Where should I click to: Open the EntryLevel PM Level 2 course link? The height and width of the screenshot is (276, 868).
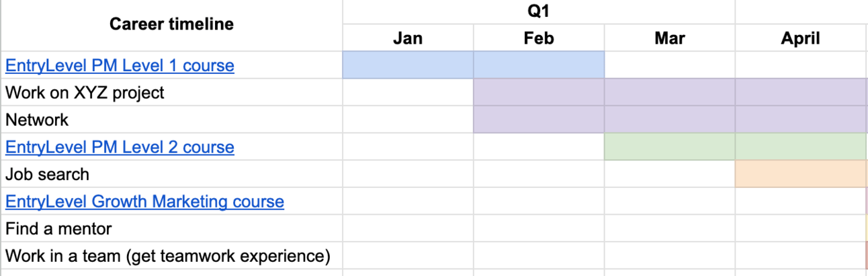(x=120, y=147)
